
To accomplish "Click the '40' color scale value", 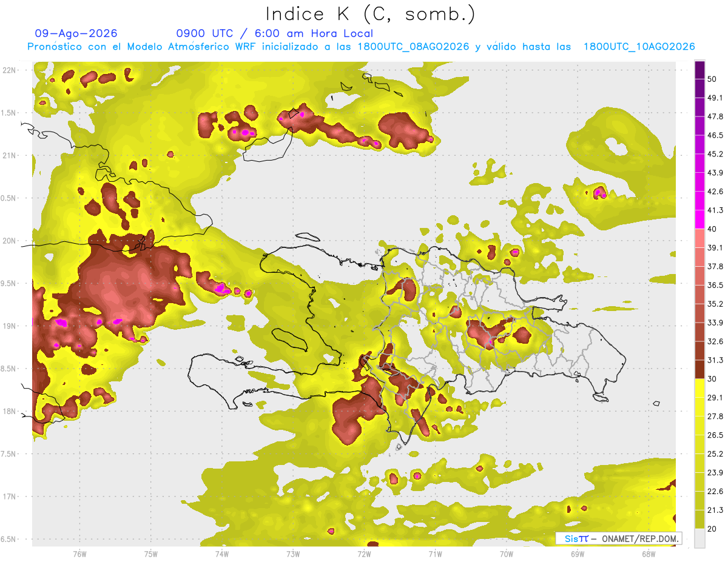I will click(x=713, y=229).
